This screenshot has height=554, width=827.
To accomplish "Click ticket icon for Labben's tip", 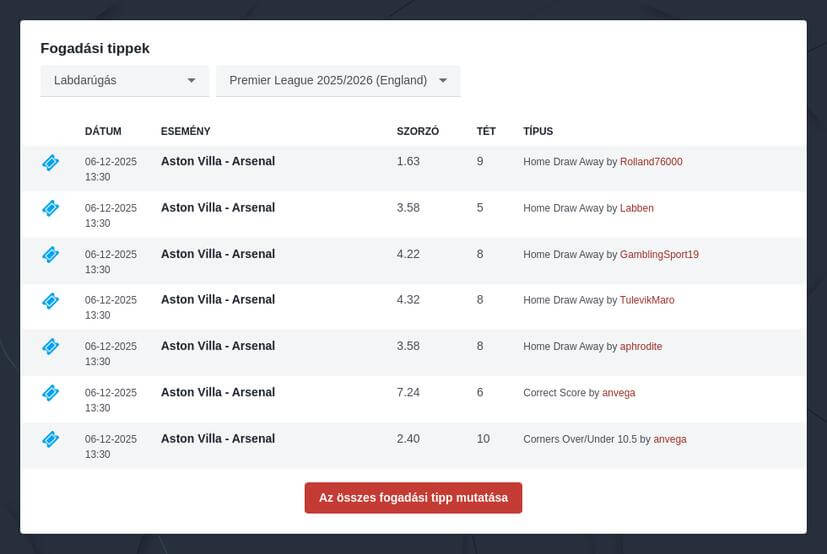I will pos(51,208).
